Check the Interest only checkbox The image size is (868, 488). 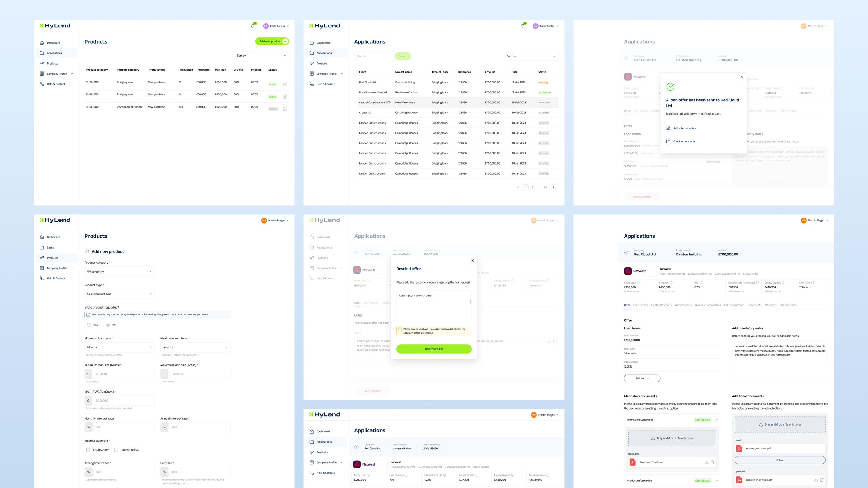tap(88, 450)
